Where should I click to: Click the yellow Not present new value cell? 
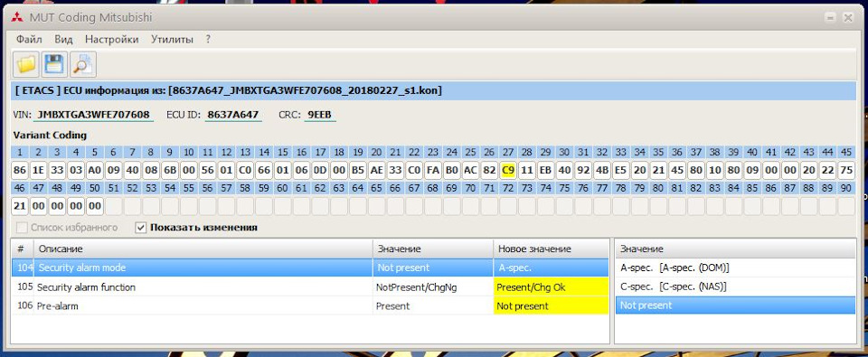tap(551, 305)
